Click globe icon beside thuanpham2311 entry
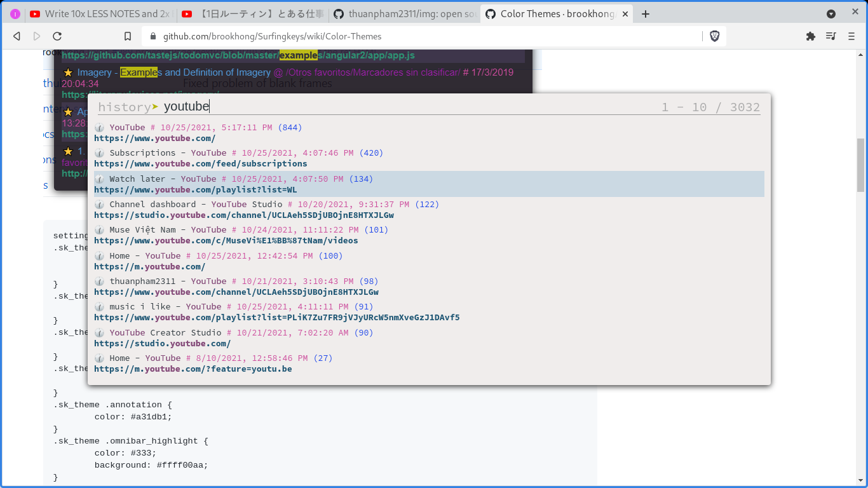This screenshot has height=488, width=868. click(99, 281)
